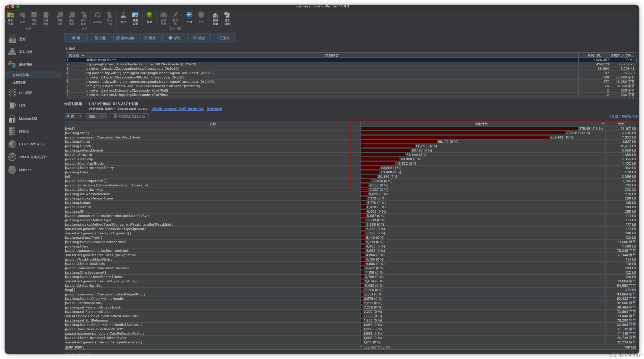Select the java.lang.String row
The width and height of the screenshot is (644, 359).
[x=77, y=133]
